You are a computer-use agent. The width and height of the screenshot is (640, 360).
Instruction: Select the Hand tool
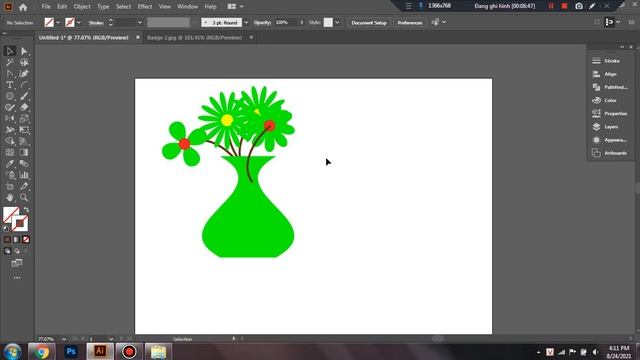10,198
